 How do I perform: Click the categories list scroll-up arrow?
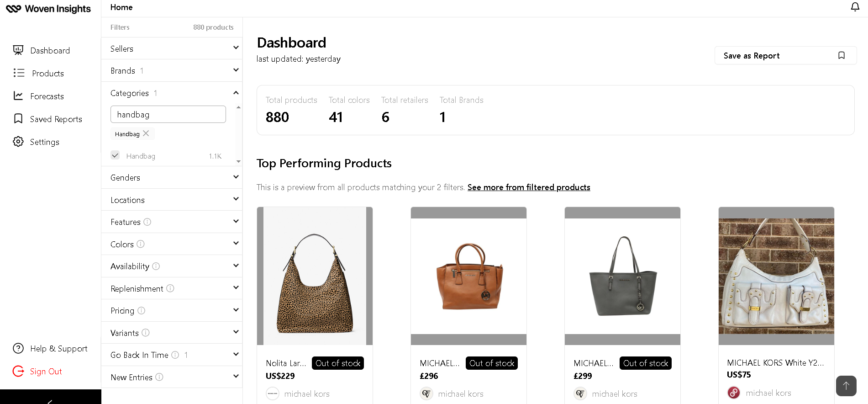pyautogui.click(x=238, y=107)
